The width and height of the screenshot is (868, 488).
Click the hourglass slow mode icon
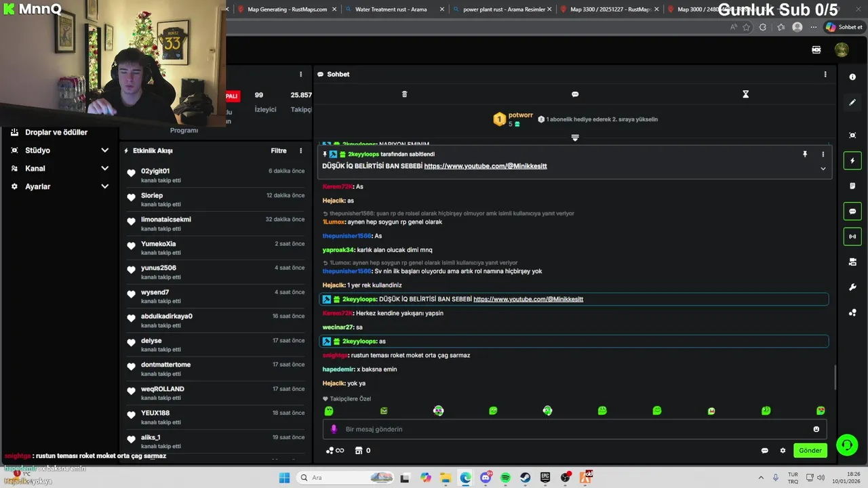tap(745, 94)
